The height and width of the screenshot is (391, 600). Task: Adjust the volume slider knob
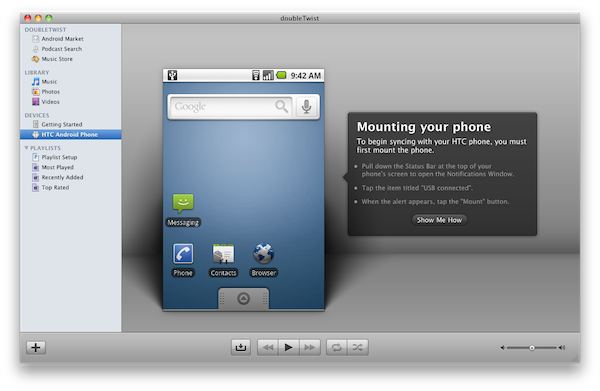(532, 348)
